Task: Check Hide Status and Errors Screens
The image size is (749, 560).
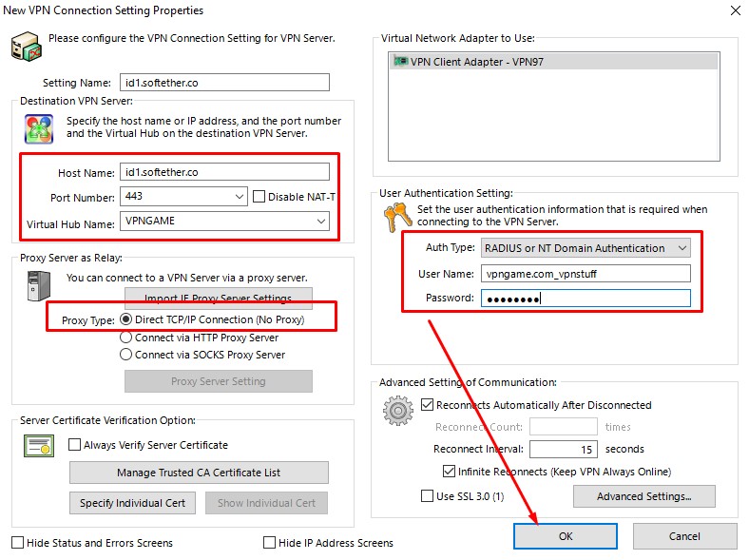Action: tap(18, 542)
